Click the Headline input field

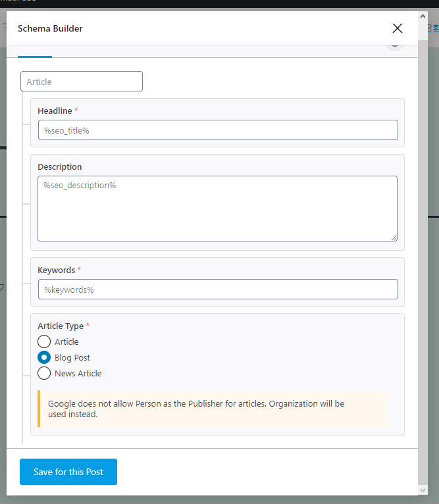(218, 130)
